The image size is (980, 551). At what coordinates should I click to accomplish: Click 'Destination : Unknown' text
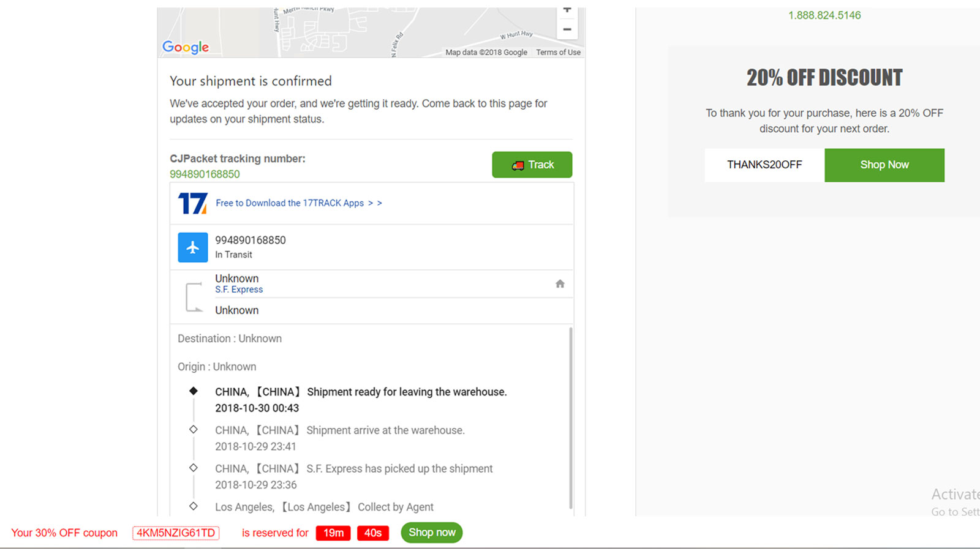point(230,339)
